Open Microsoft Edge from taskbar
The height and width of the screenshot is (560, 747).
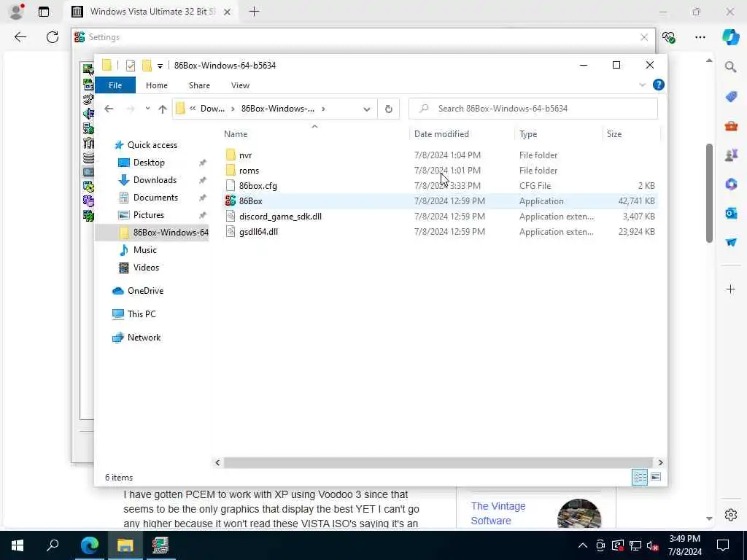click(89, 545)
